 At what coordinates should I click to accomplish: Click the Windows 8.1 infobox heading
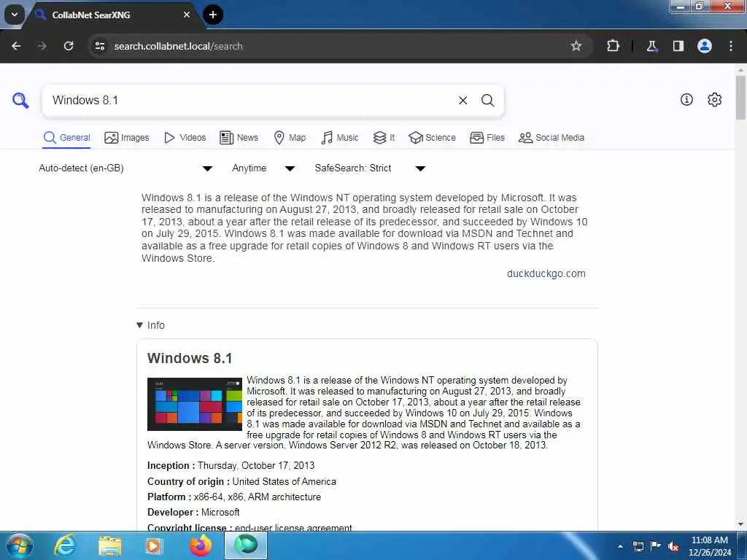click(190, 358)
